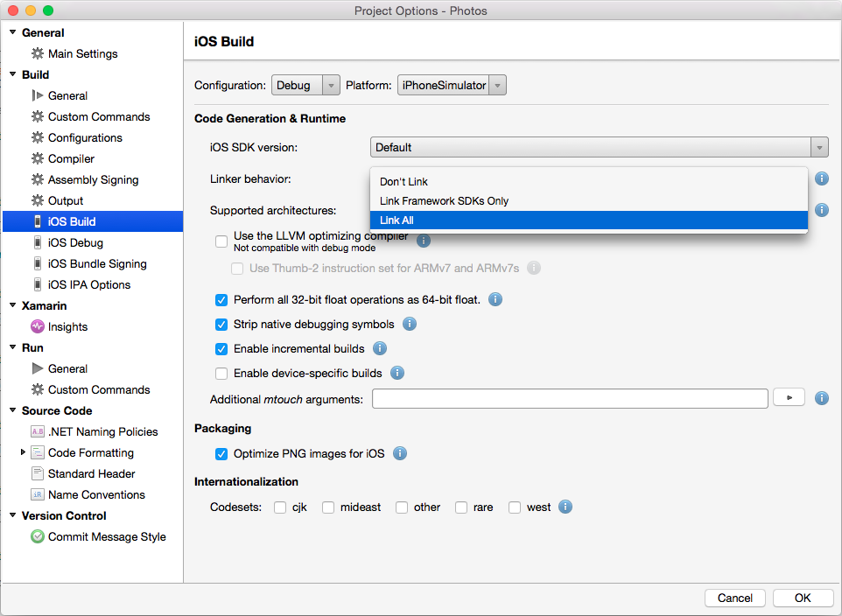The width and height of the screenshot is (842, 616).
Task: Disable Strip native debugging symbols
Action: [x=221, y=324]
